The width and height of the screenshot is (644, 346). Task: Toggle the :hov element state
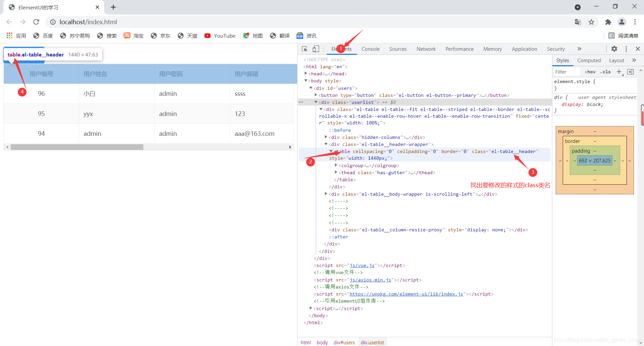coord(590,72)
